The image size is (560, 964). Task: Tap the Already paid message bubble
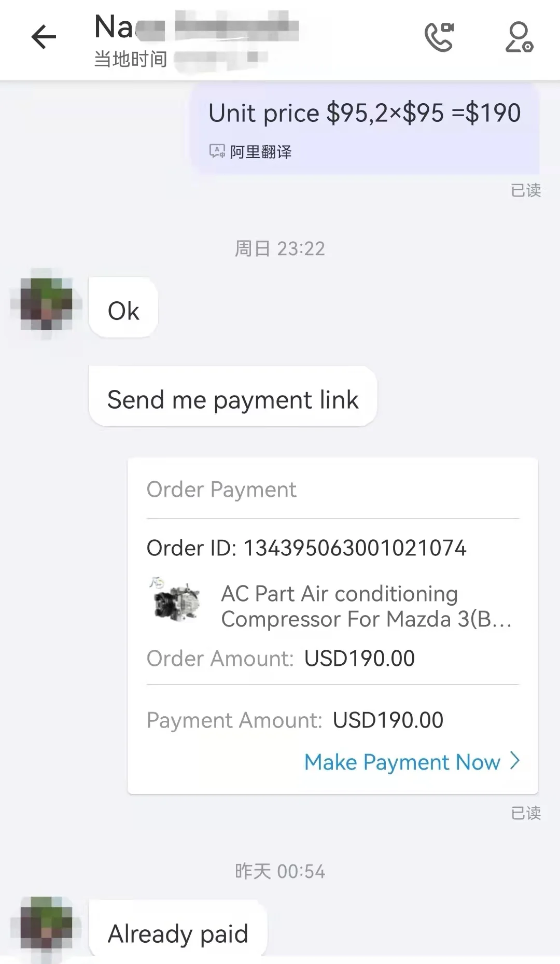click(x=178, y=934)
